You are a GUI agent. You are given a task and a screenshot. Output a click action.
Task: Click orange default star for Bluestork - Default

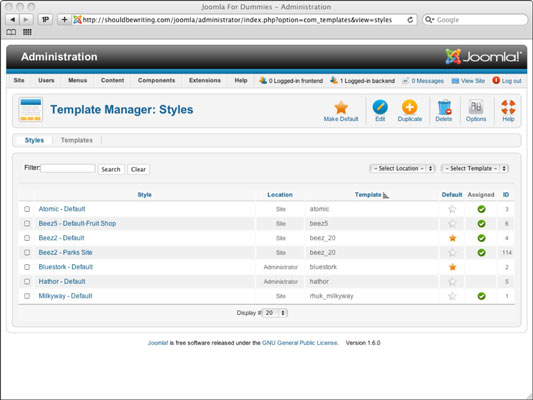click(x=452, y=267)
